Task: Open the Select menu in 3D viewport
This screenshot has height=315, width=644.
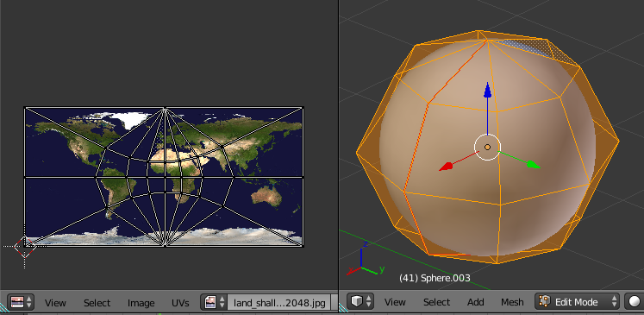Action: (436, 302)
